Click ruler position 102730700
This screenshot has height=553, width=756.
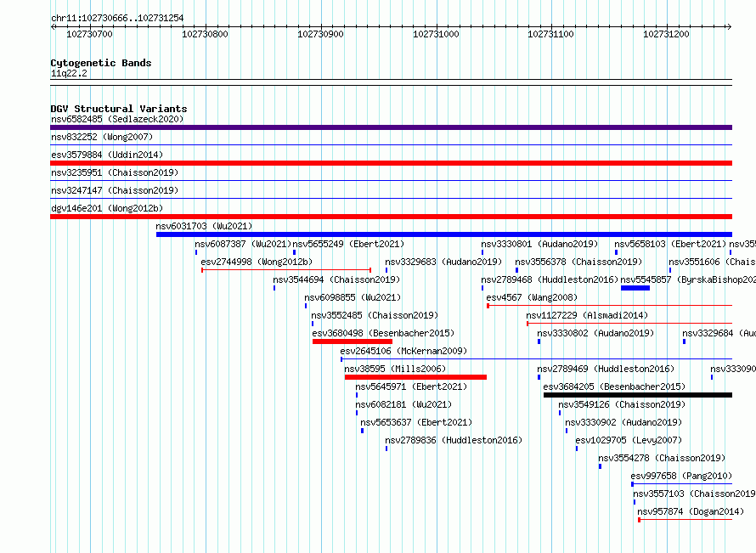click(90, 34)
